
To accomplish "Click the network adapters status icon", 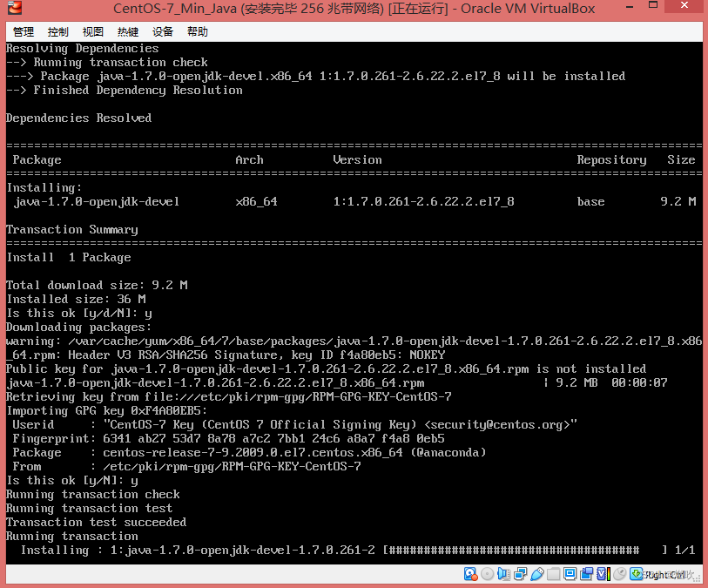I will (x=520, y=574).
